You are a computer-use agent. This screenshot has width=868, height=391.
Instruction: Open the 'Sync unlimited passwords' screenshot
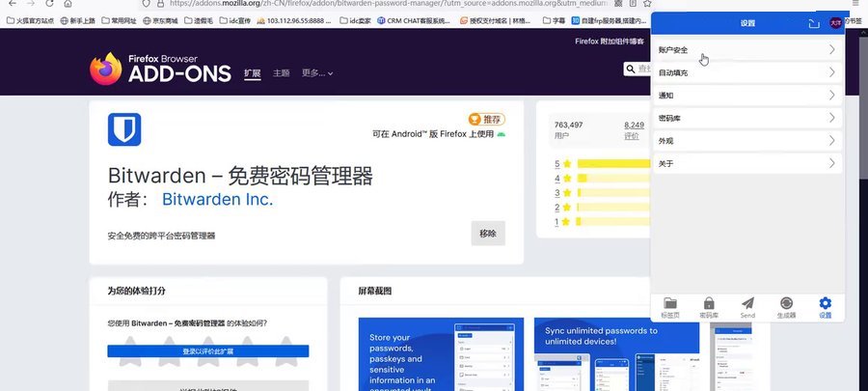pos(616,354)
